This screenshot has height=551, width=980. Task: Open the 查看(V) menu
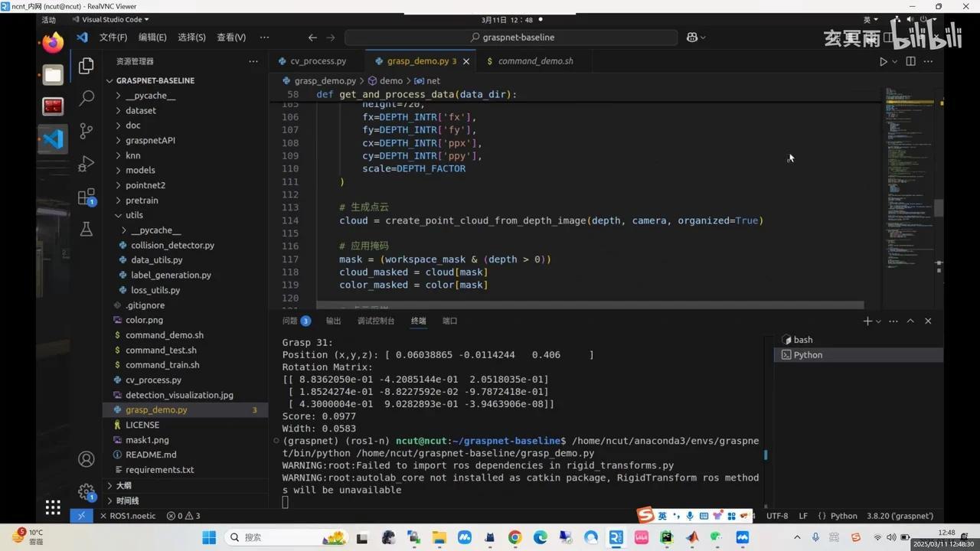pos(233,37)
